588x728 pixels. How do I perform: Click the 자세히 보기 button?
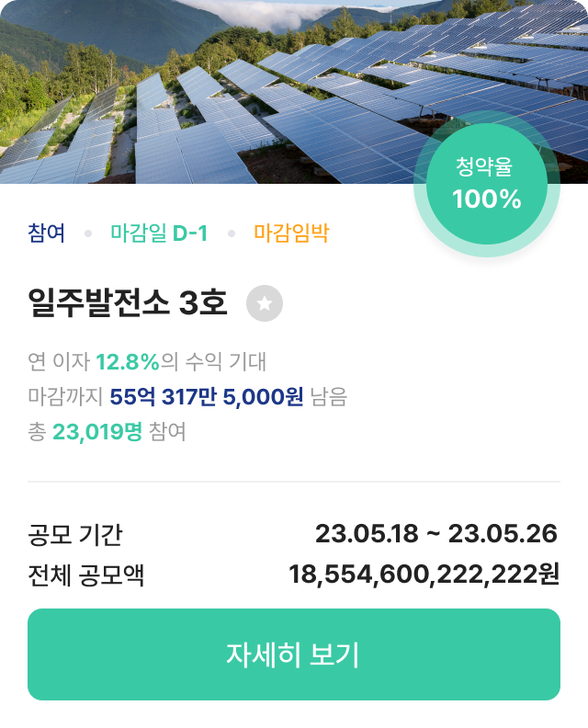click(x=294, y=654)
